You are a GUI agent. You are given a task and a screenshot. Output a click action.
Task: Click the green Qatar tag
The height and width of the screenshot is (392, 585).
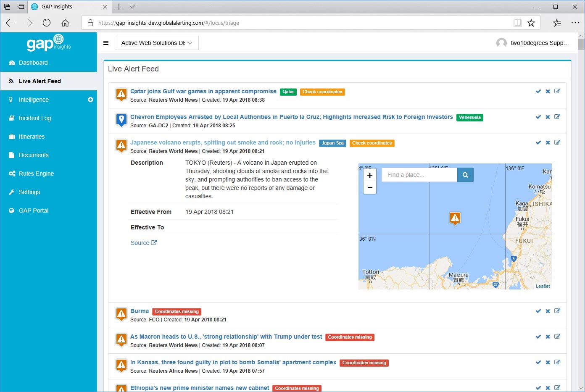288,92
